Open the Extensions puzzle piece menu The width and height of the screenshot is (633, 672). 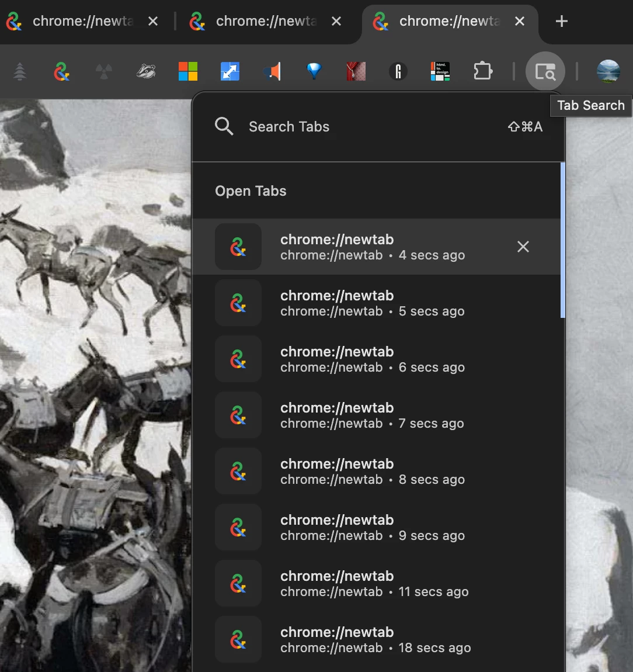pos(483,71)
